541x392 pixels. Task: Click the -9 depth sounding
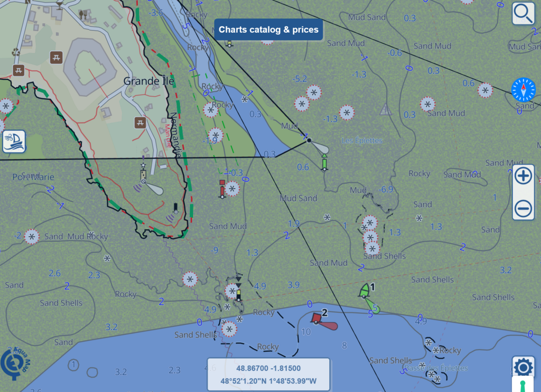pyautogui.click(x=214, y=250)
